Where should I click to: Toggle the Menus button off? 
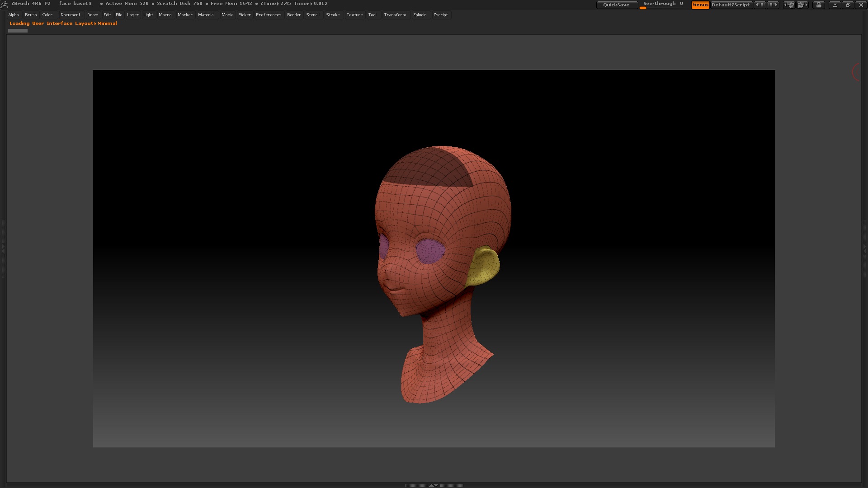click(700, 5)
